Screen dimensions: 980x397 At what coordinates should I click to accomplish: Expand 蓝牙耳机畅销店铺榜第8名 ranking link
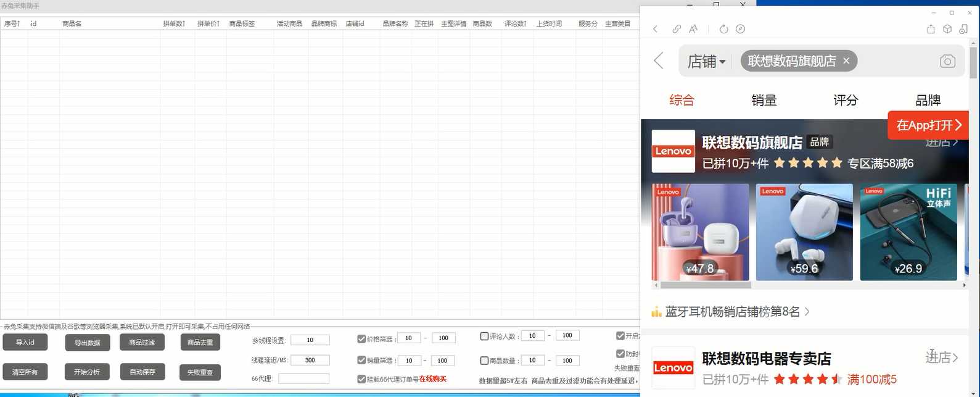tap(738, 312)
